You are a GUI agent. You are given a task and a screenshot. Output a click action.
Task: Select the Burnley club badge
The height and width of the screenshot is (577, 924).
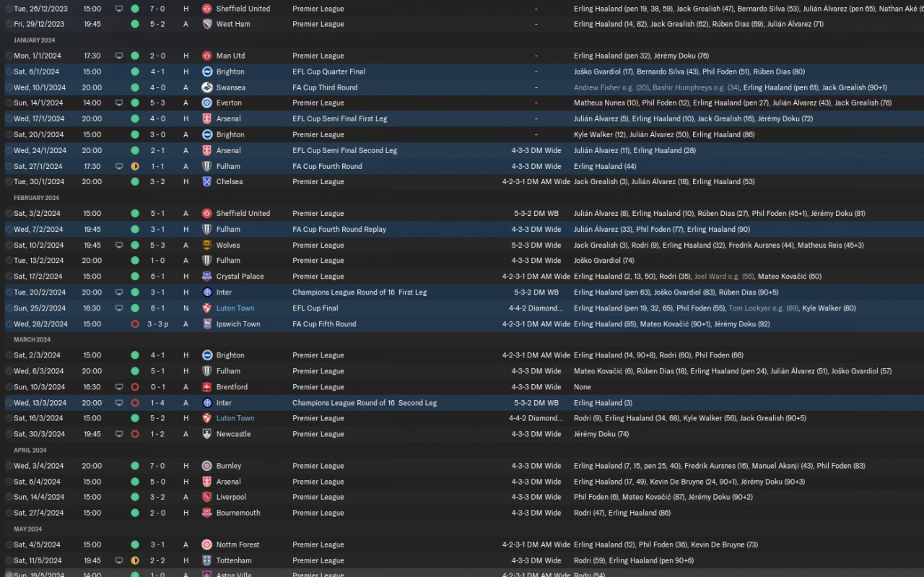[207, 466]
